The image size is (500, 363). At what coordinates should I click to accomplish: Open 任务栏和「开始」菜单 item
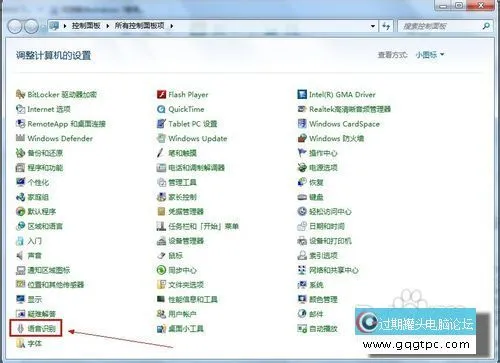(198, 226)
